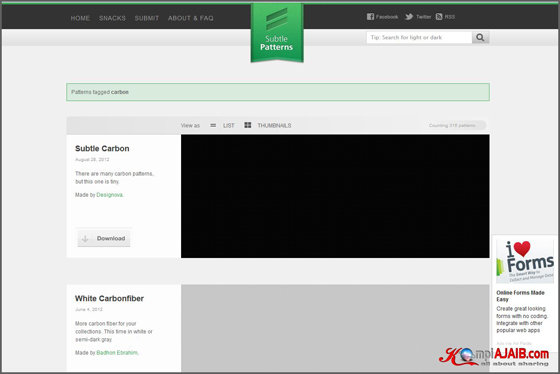Open the White Carbonfiber pattern title

click(x=109, y=299)
